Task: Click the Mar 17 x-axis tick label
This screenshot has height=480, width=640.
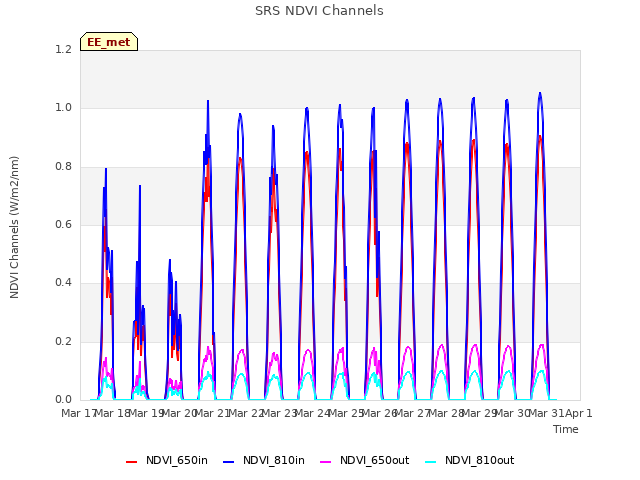Action: 78,413
